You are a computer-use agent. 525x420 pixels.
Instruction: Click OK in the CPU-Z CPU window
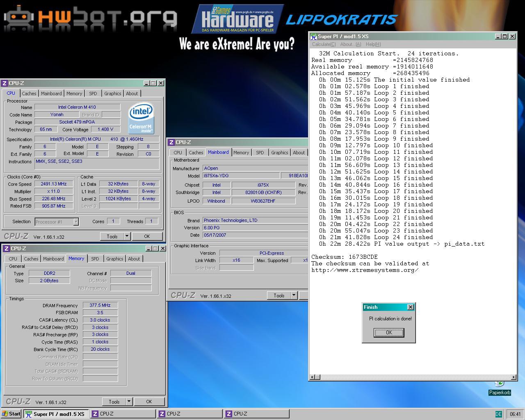coord(147,236)
